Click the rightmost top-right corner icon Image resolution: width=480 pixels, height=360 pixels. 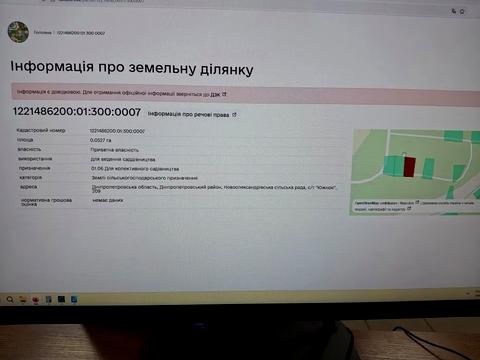click(x=462, y=11)
